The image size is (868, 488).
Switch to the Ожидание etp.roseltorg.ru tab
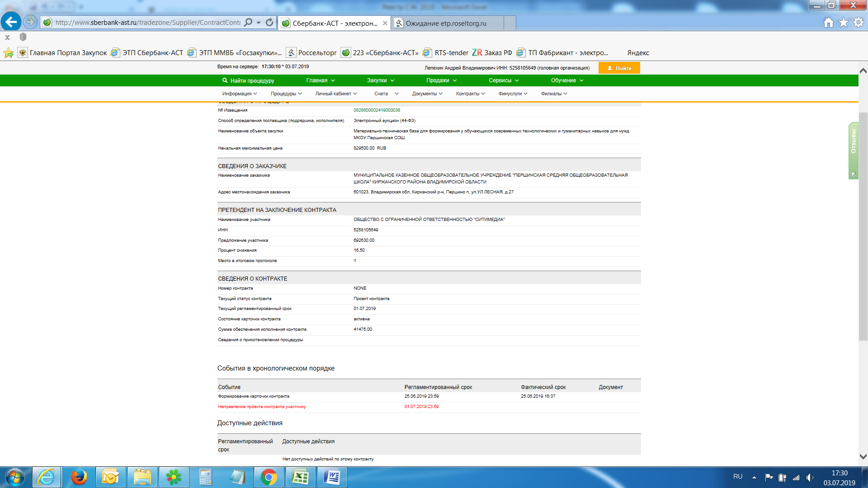tap(446, 23)
